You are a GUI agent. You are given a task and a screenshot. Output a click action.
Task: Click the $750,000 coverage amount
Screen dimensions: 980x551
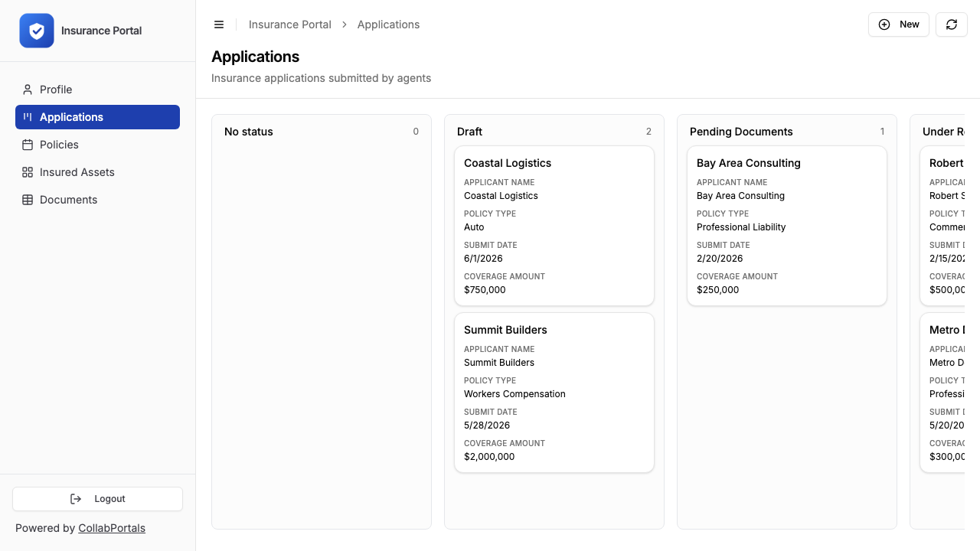485,290
